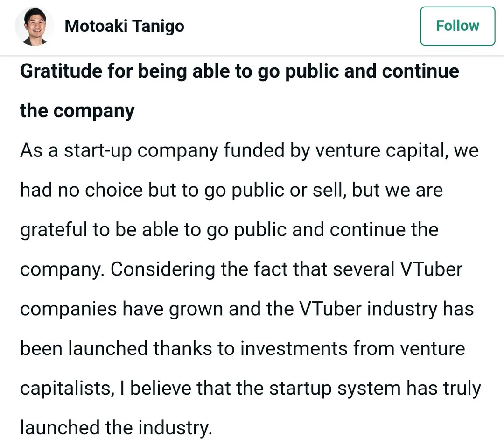Viewport: 504px width, 446px height.
Task: Click Motoaki Tanigo's profile avatar
Action: tap(35, 26)
